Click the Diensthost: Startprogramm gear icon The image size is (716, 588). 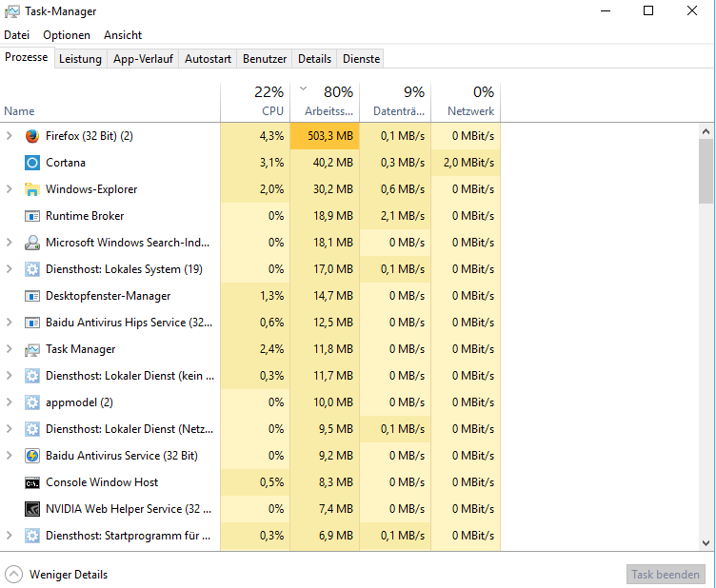tap(32, 536)
